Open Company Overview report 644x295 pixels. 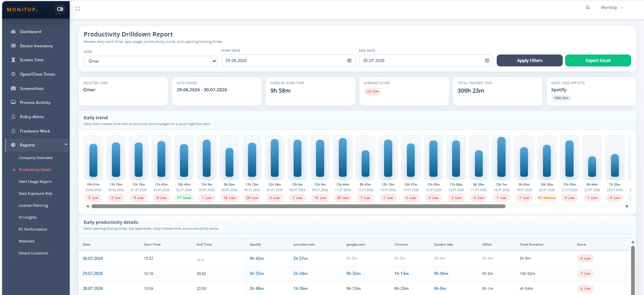click(x=35, y=158)
